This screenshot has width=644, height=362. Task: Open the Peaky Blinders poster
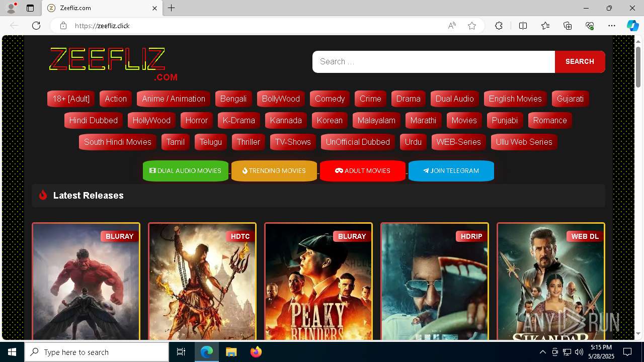(318, 282)
